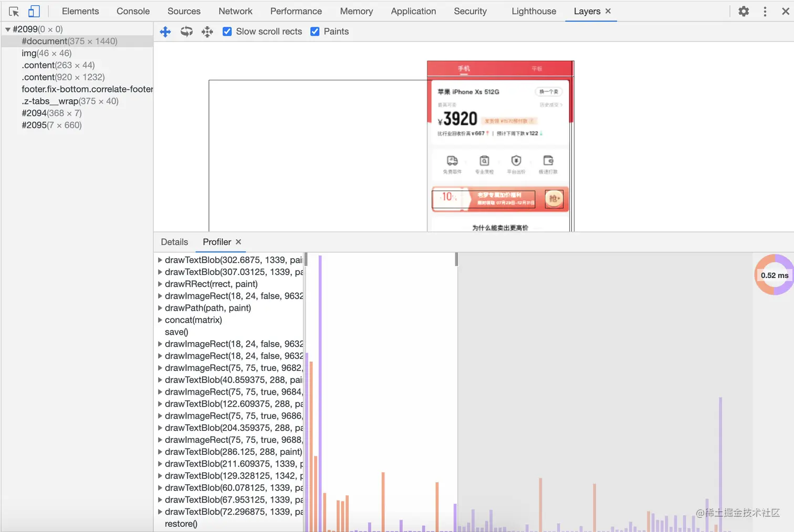Click the left paint profiler window handle

[x=306, y=259]
